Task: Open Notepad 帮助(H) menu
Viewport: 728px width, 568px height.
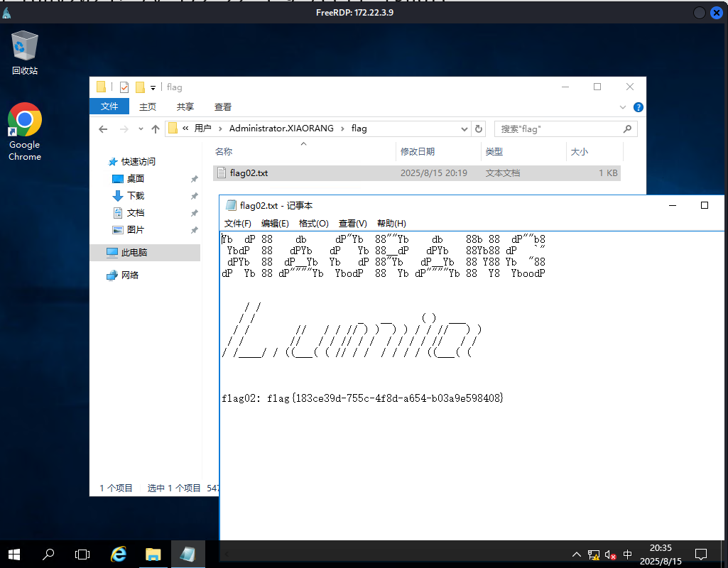Action: (x=391, y=224)
